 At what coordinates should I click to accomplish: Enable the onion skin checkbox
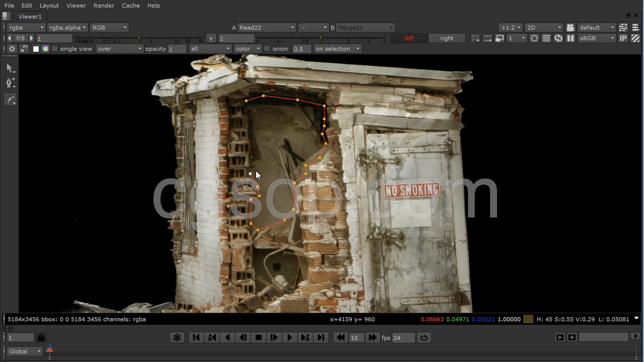(267, 49)
